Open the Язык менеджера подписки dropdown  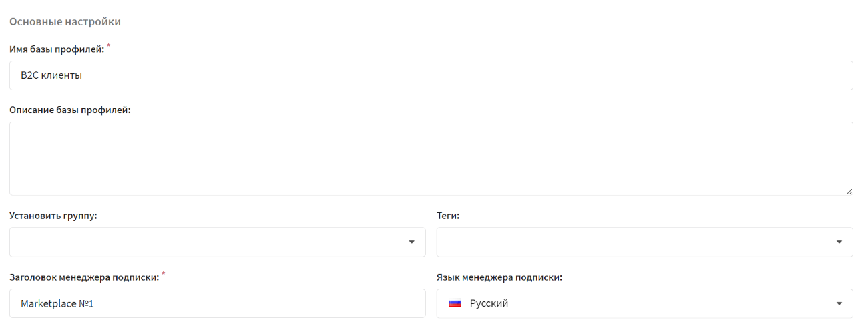click(x=645, y=303)
